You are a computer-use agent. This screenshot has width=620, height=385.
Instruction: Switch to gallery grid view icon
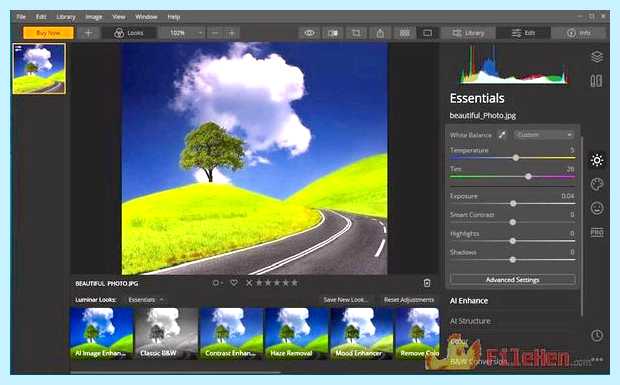[x=405, y=33]
